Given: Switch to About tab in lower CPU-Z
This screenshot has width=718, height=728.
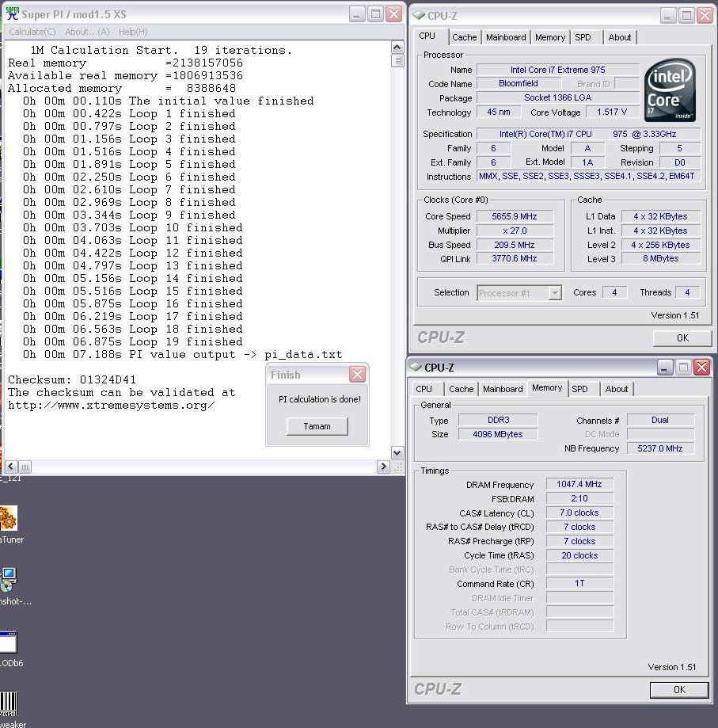Looking at the screenshot, I should pyautogui.click(x=617, y=389).
